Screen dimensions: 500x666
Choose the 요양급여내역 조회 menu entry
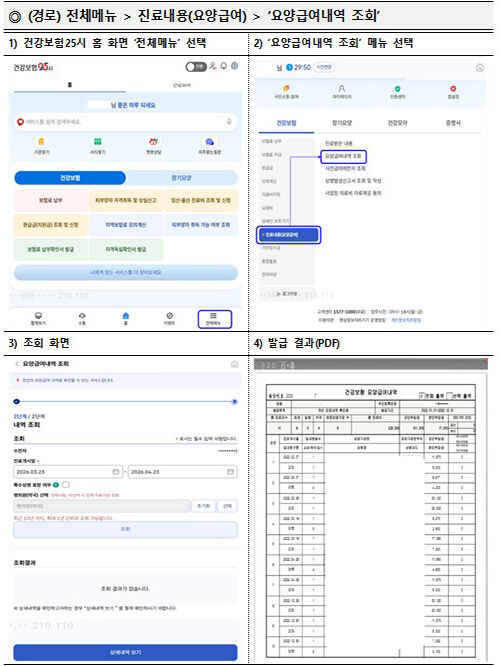click(x=343, y=156)
